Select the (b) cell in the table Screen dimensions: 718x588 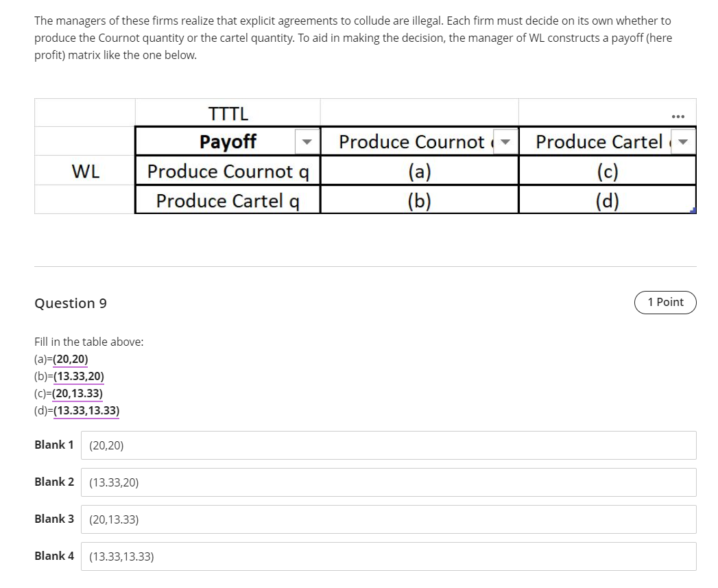coord(420,200)
